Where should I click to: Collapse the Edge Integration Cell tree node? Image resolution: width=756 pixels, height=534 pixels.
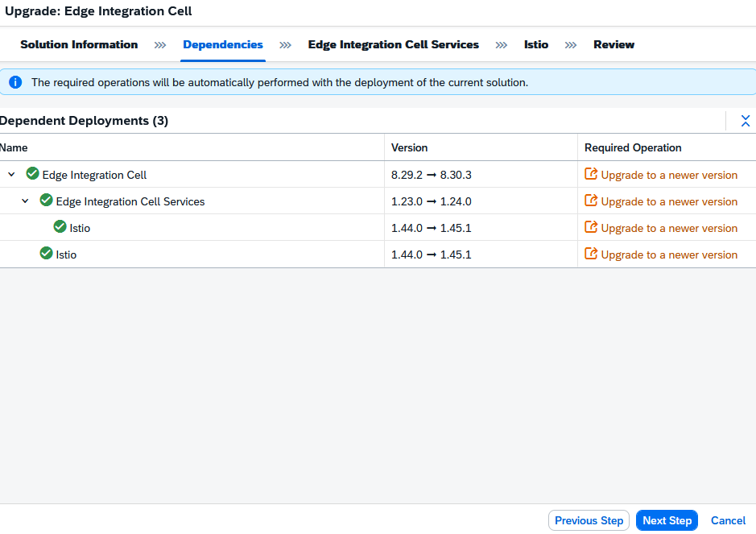11,174
